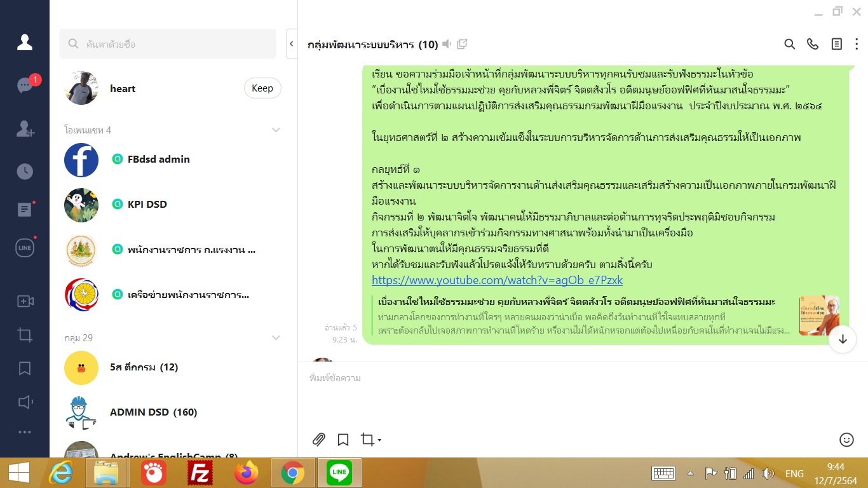Collapse the friends list panel

click(x=292, y=44)
